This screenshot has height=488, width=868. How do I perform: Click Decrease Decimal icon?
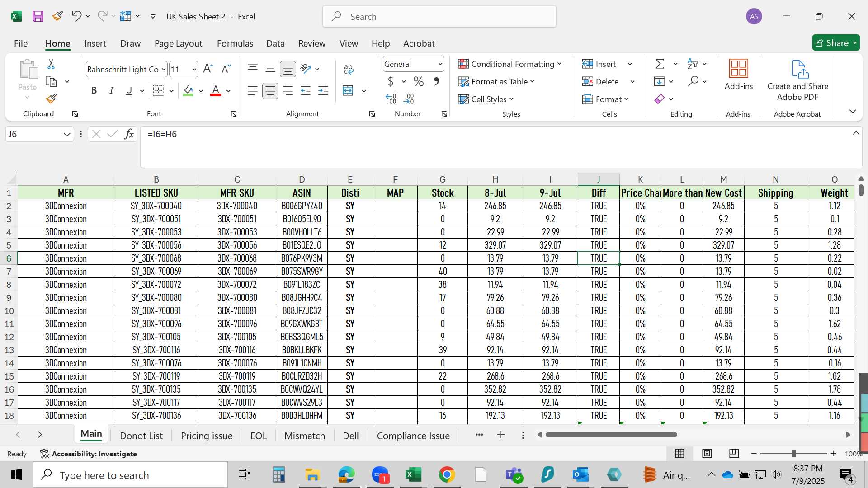tap(409, 99)
